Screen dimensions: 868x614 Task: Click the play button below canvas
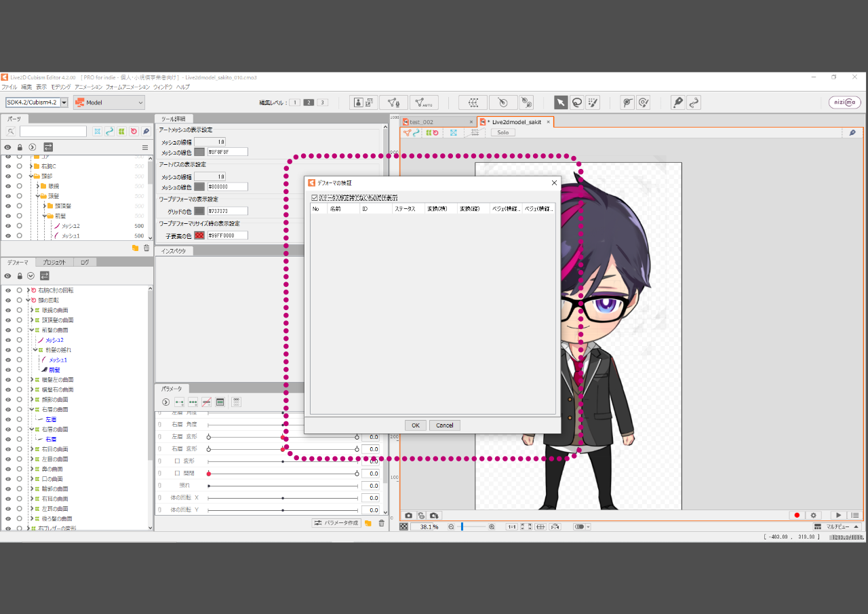[839, 516]
